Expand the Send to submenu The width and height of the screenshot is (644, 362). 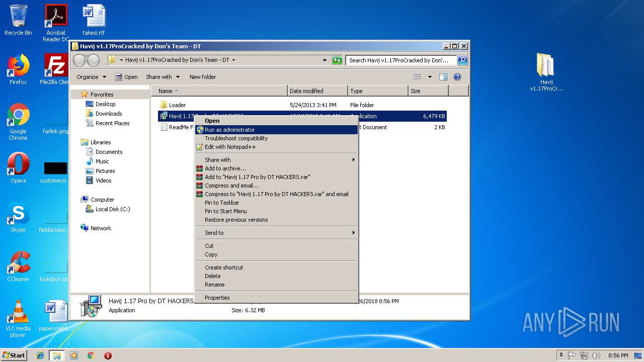(x=276, y=233)
